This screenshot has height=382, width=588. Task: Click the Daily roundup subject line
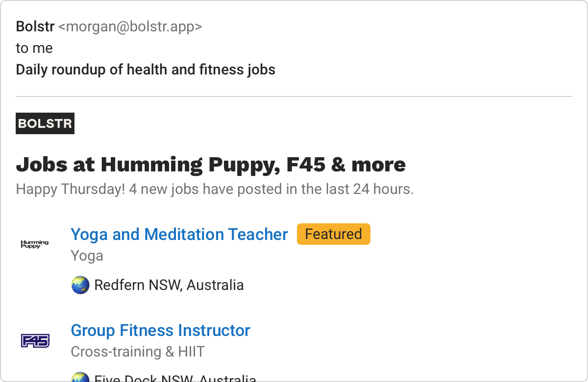tap(146, 70)
